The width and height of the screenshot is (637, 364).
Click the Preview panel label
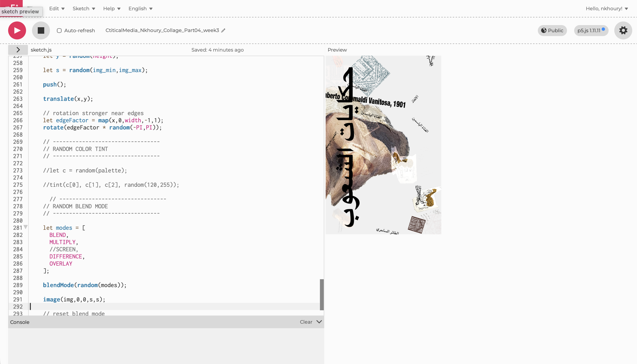pyautogui.click(x=337, y=50)
